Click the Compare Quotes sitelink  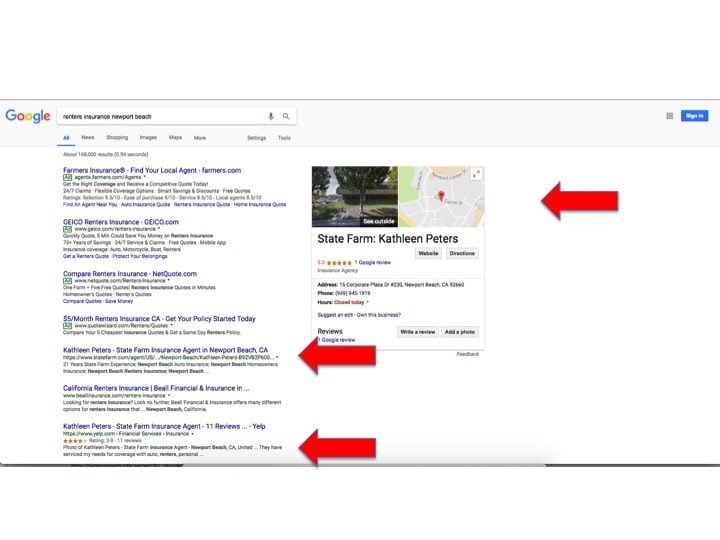82,301
